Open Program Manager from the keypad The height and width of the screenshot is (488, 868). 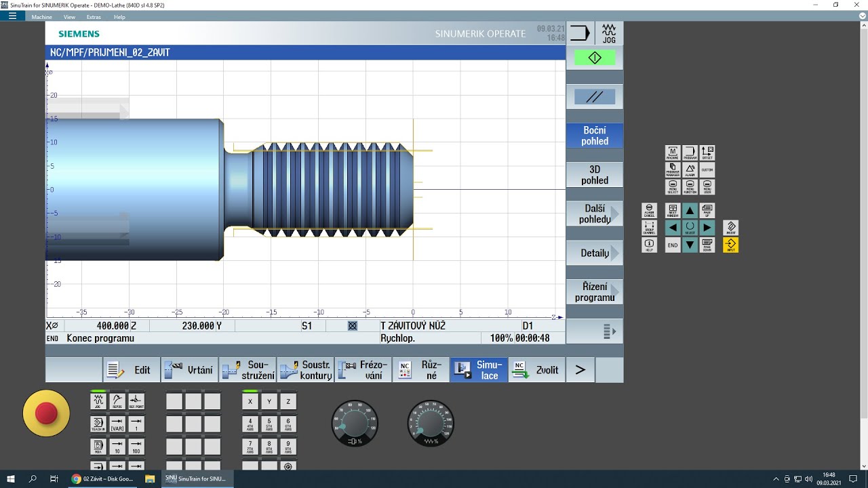(673, 169)
